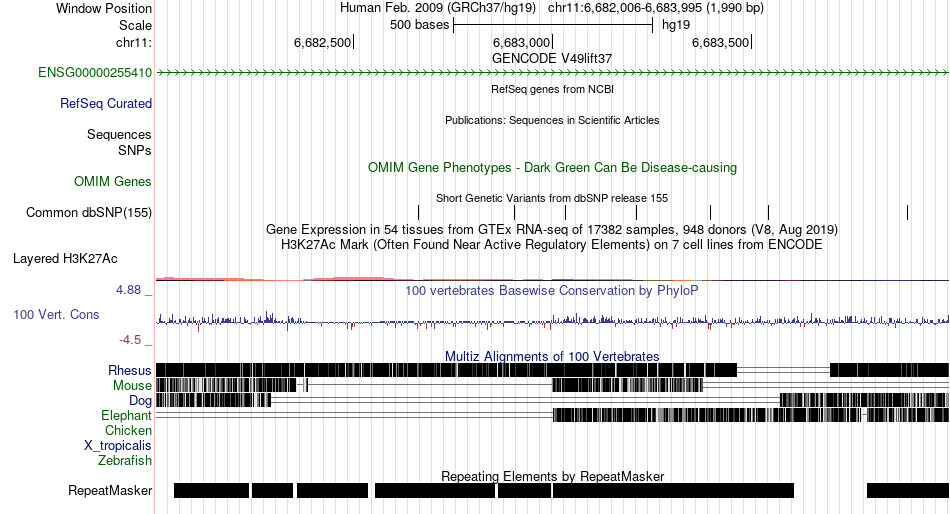The height and width of the screenshot is (514, 950).
Task: Click 'Repeating Elements by RepeatMasker' title
Action: click(552, 476)
